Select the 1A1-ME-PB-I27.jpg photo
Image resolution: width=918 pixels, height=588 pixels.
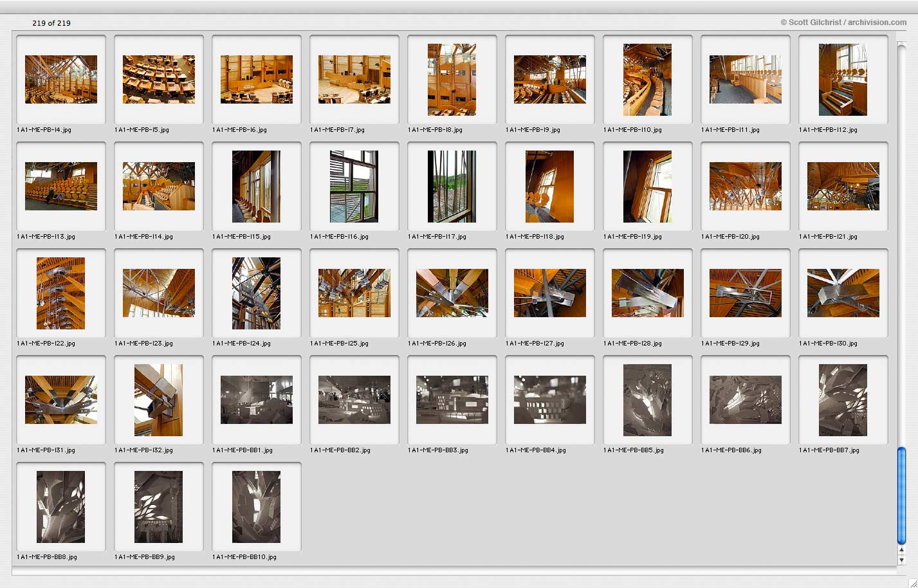coord(550,293)
